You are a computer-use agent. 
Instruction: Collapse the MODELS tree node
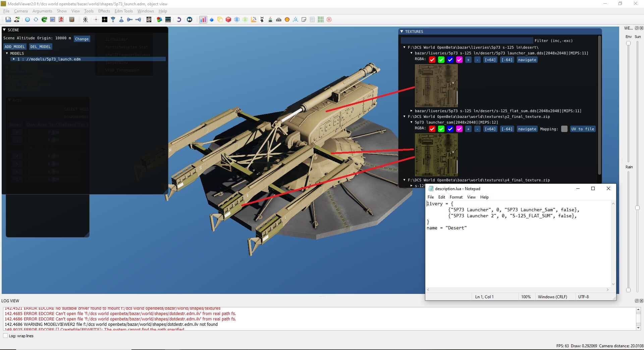click(x=7, y=53)
